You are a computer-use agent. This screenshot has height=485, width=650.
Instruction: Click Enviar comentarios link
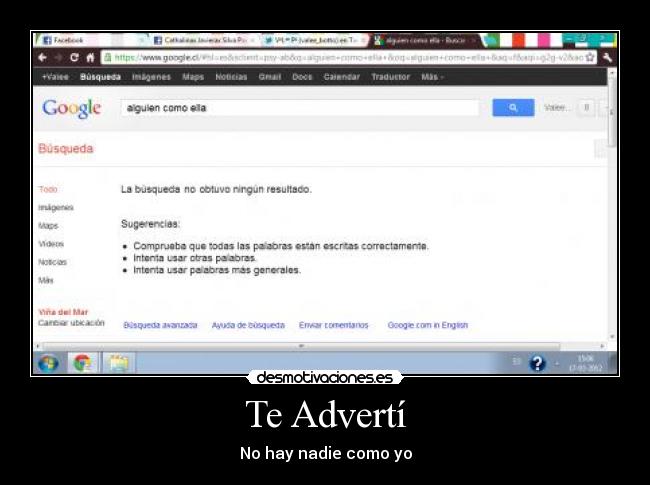click(334, 325)
